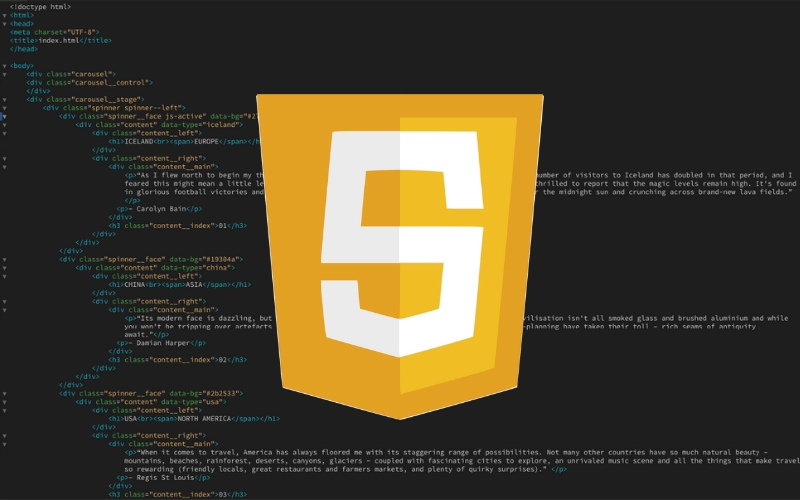Fold the content__left div above CHINA heading

tap(5, 276)
